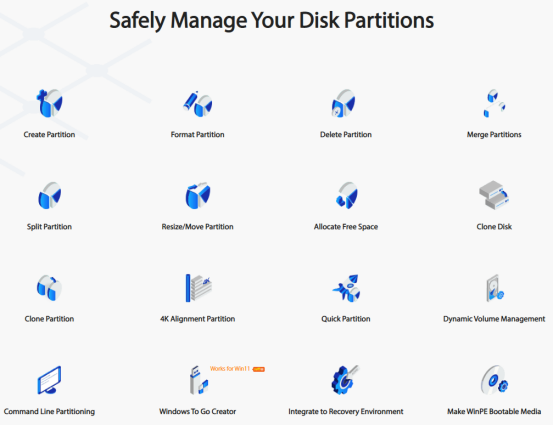Click the Split Partition icon

50,195
